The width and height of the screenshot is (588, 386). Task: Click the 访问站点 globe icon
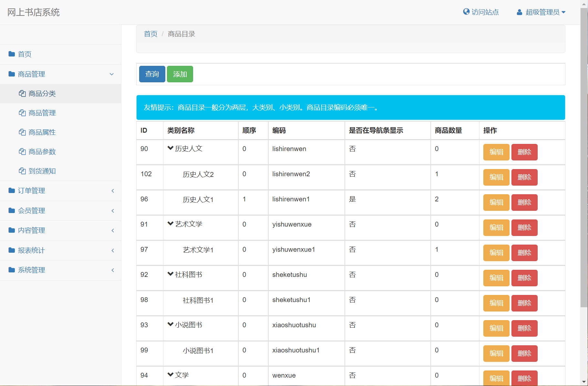[466, 12]
